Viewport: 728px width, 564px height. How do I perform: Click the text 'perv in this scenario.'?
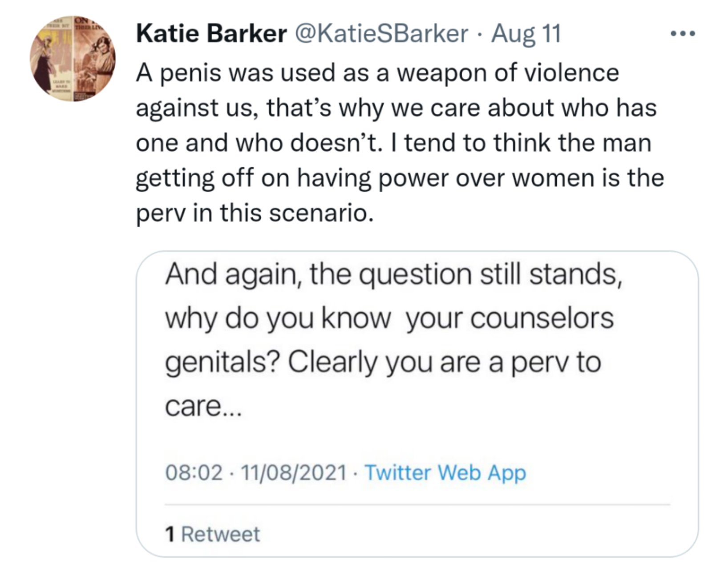254,213
